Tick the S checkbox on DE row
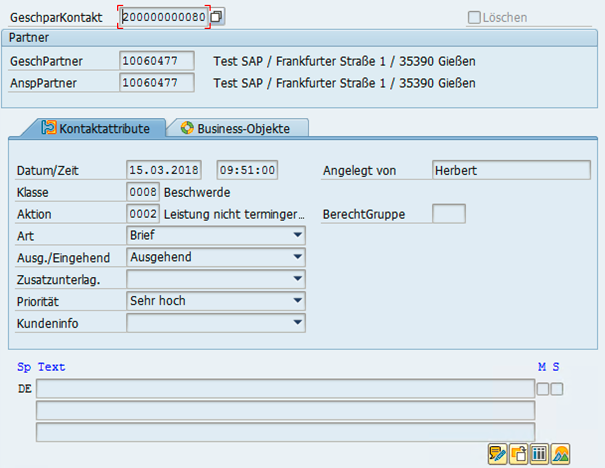 pos(557,389)
